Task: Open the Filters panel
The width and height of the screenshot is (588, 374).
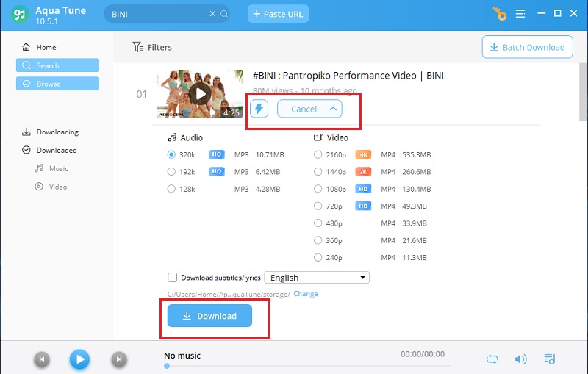Action: [152, 47]
